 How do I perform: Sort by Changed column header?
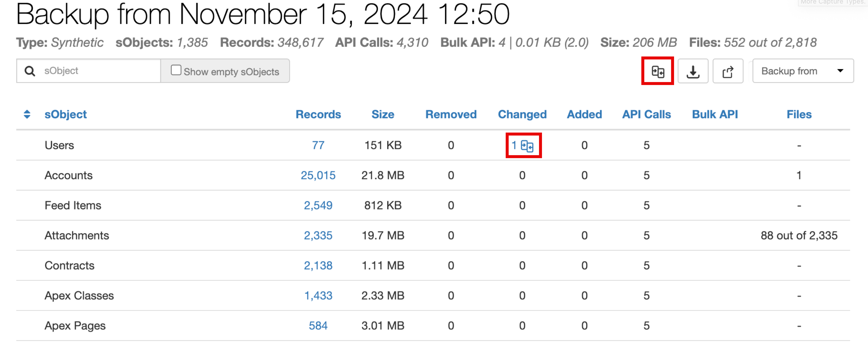click(x=522, y=114)
